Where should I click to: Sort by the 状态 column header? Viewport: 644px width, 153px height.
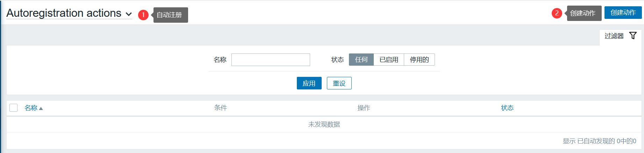507,108
